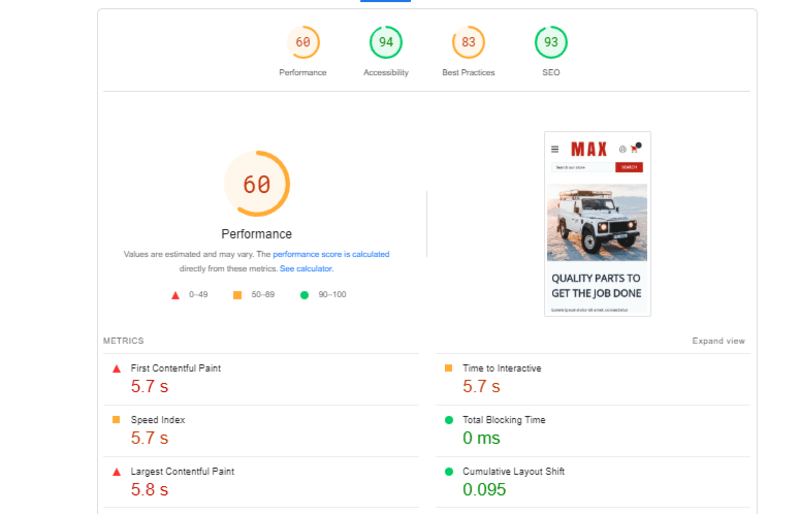Click the 'SEO' label under the gauge
Image resolution: width=800 pixels, height=514 pixels.
click(551, 72)
